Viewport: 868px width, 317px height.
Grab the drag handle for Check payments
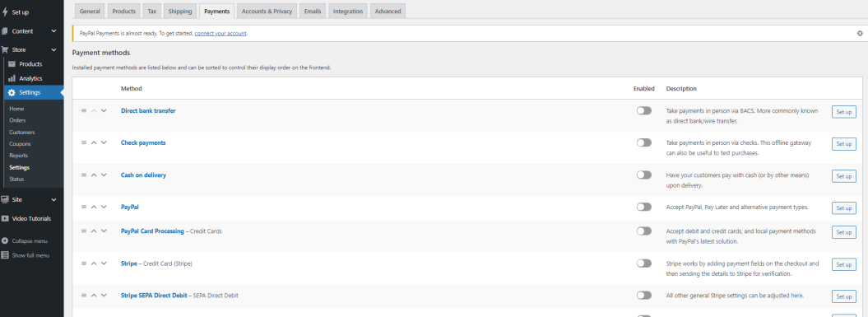pos(84,142)
